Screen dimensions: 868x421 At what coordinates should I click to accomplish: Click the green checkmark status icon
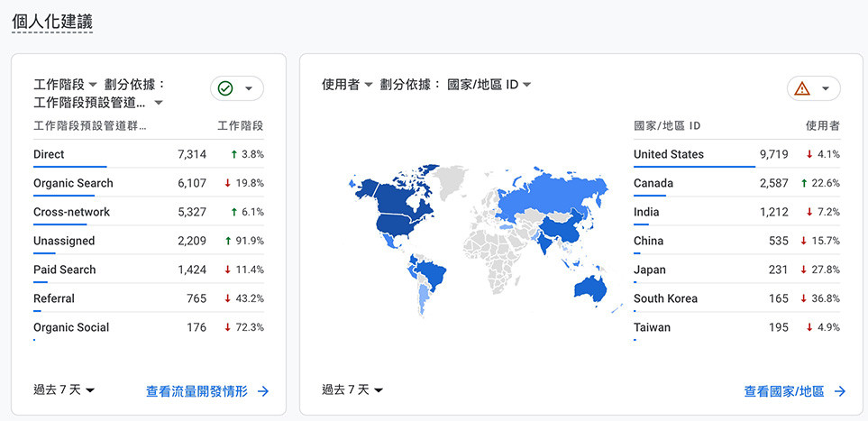coord(225,88)
